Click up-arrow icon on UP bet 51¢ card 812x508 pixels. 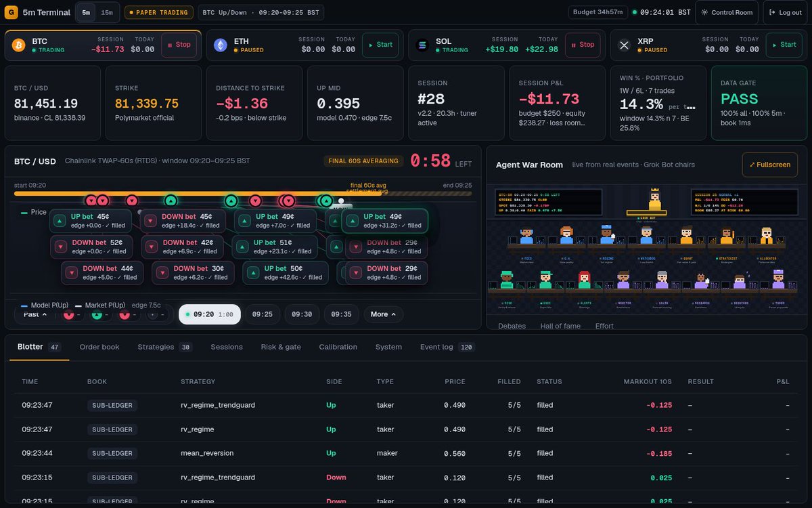click(243, 247)
